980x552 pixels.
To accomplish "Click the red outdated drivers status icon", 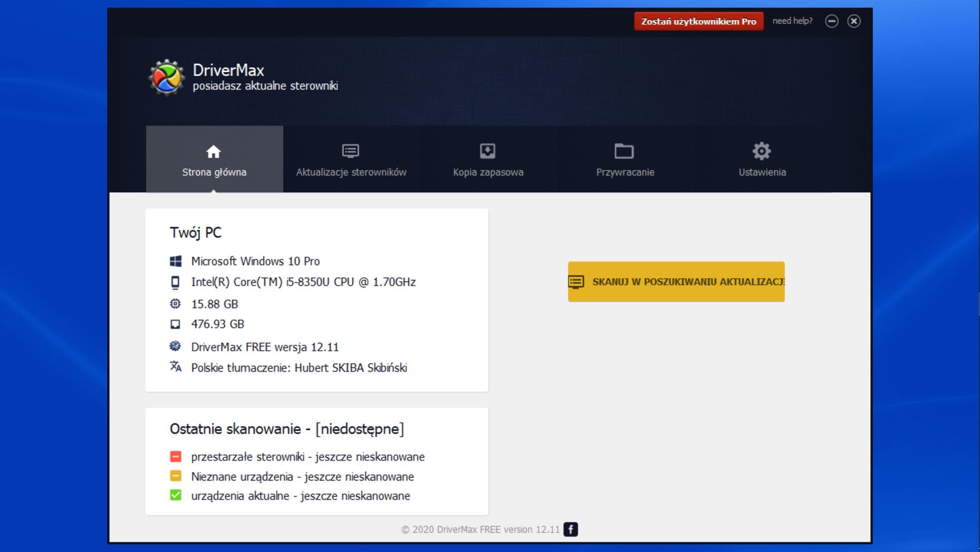I will [x=175, y=456].
